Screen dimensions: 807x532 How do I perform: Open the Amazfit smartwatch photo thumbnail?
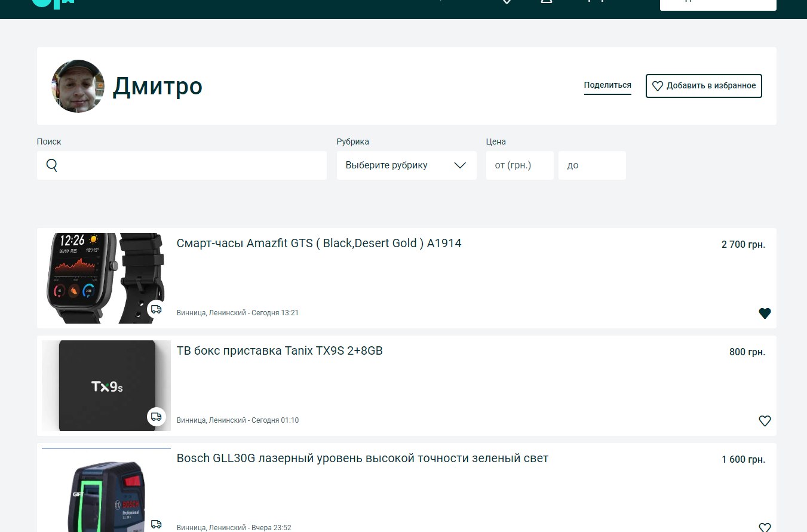106,278
